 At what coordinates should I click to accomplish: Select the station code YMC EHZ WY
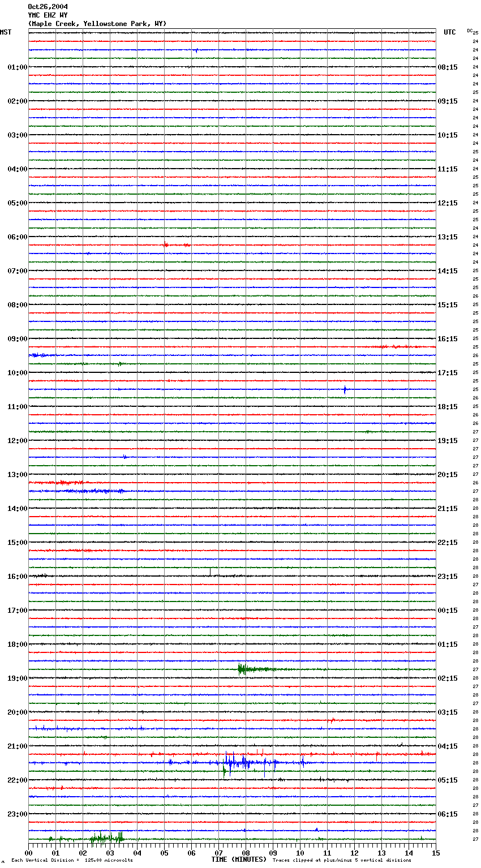[48, 15]
